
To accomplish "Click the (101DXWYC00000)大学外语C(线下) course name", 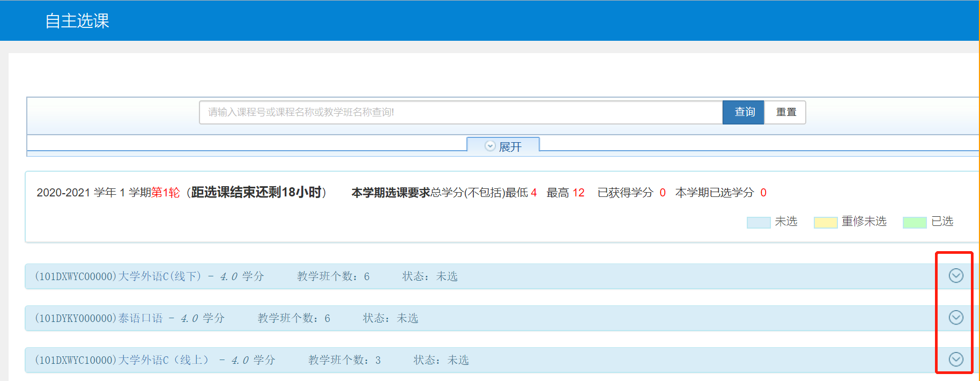I will pos(118,276).
